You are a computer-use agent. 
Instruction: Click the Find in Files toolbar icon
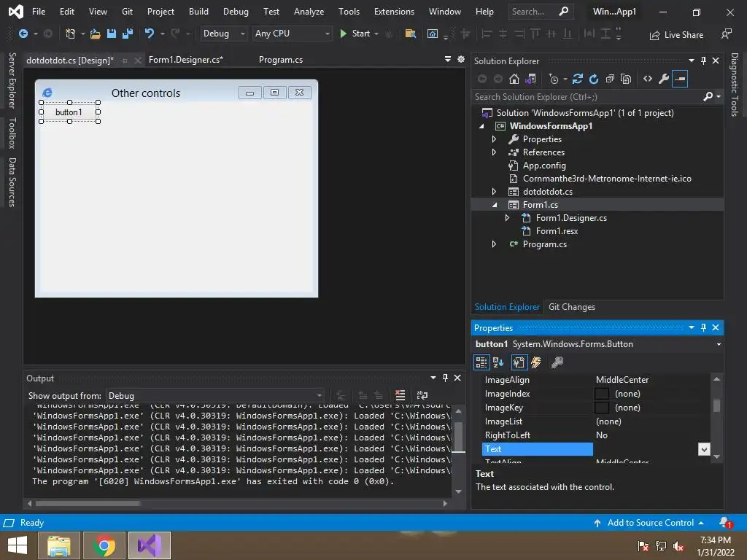click(410, 34)
